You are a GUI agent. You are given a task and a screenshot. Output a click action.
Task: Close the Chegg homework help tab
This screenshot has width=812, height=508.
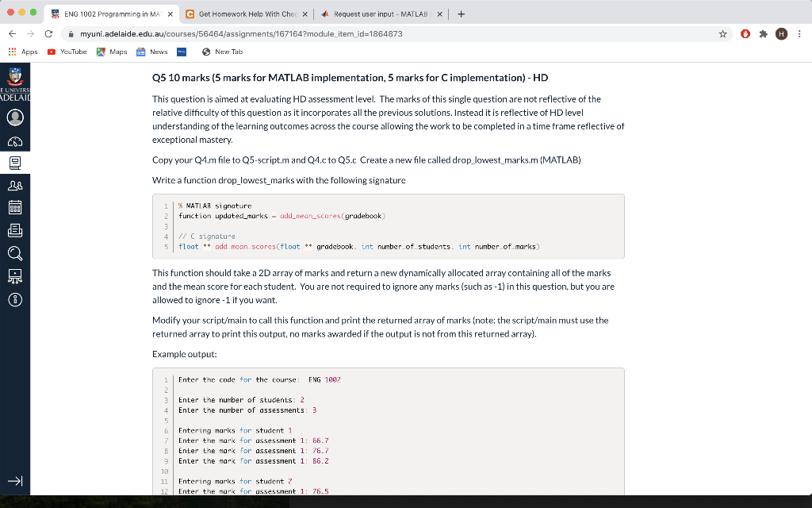(x=305, y=14)
